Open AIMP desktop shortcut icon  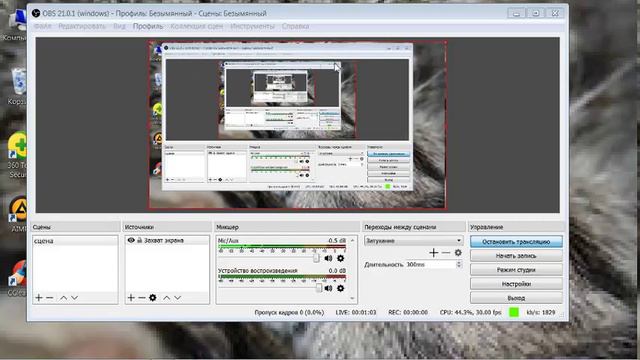pos(18,214)
